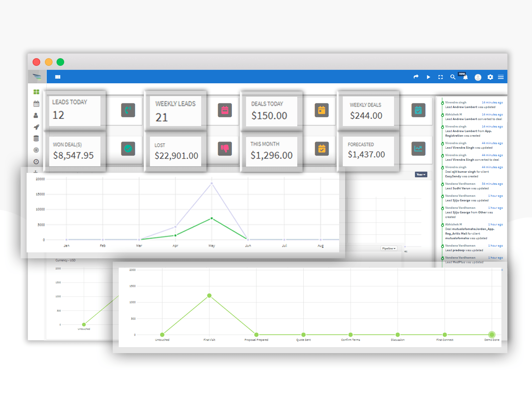This screenshot has height=399, width=532.
Task: Click the chart icon beside Forecasted
Action: point(418,149)
